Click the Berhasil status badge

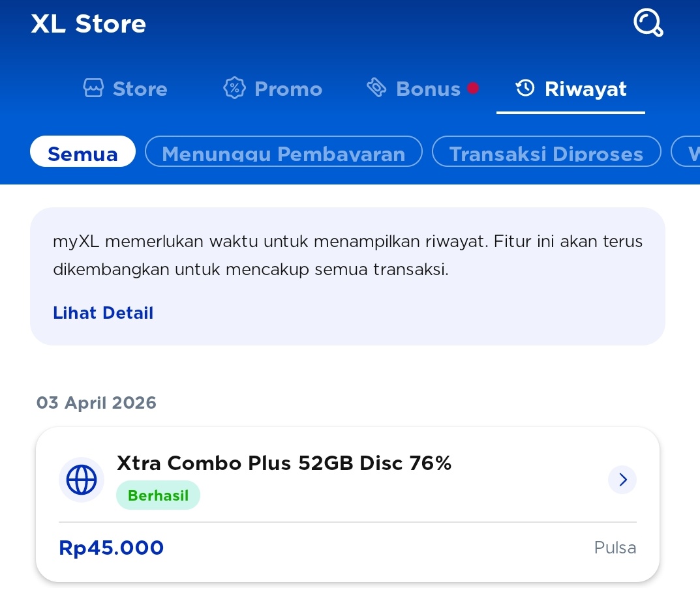click(158, 495)
